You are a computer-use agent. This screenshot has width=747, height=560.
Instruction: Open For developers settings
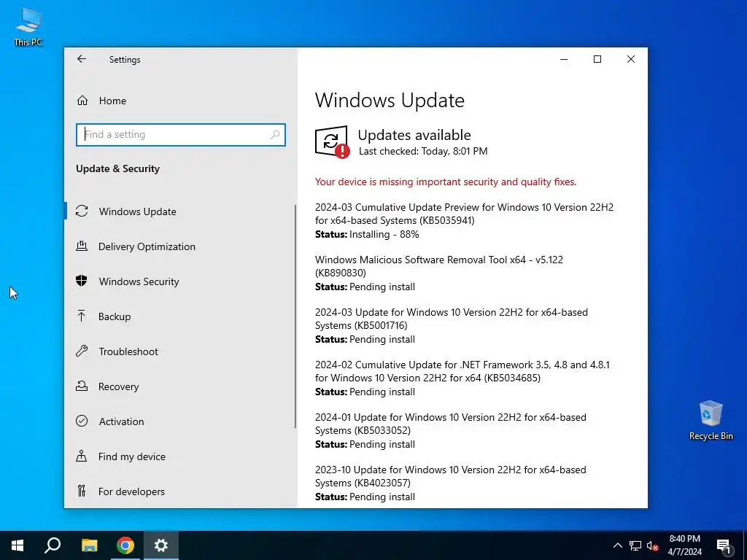180,491
